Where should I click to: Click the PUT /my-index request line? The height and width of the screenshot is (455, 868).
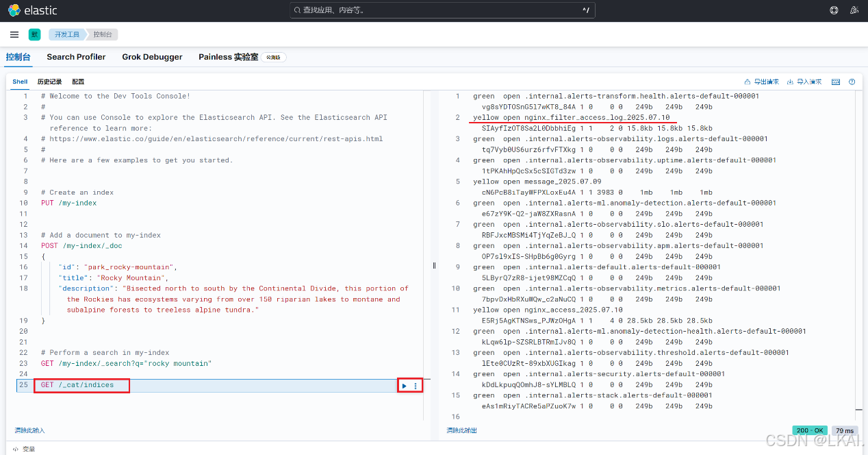[68, 203]
